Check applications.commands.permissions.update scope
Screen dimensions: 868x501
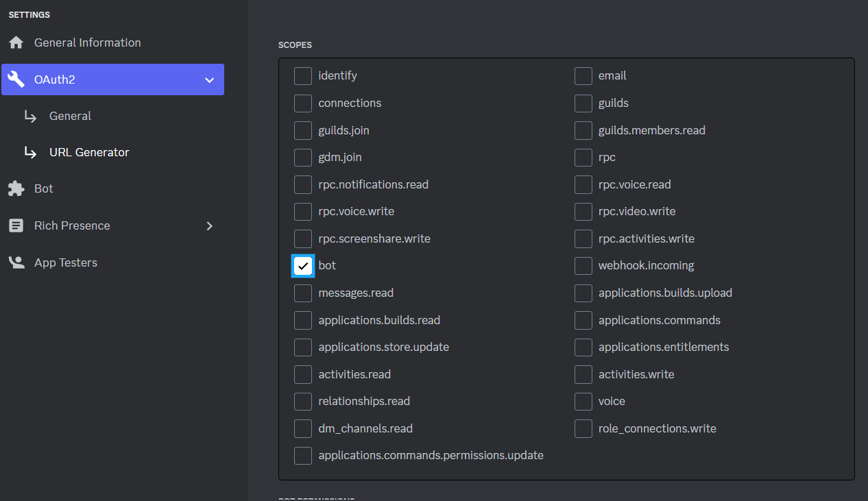[x=303, y=456]
